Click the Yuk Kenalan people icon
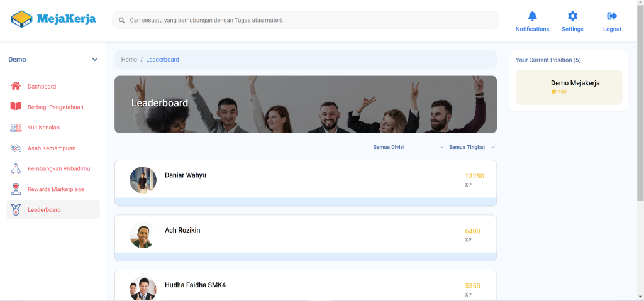The height and width of the screenshot is (301, 644). [x=16, y=128]
